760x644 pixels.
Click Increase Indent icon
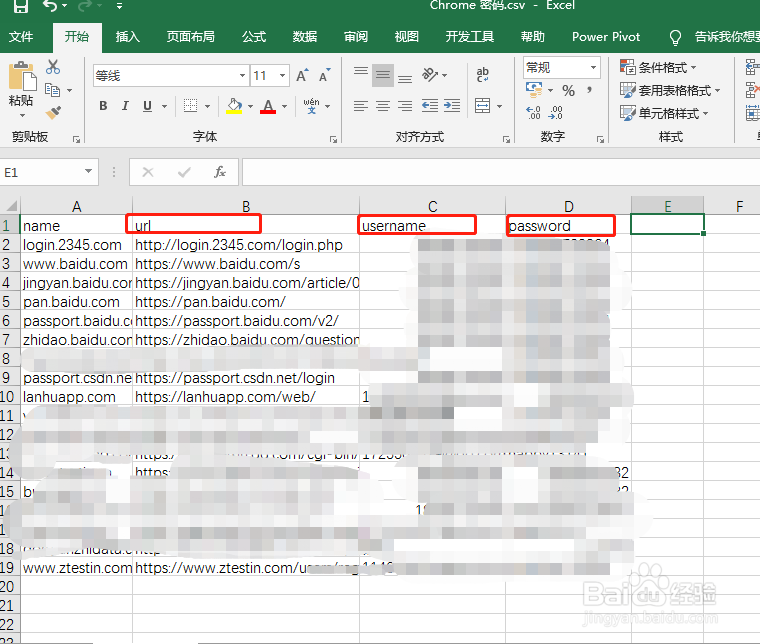[x=452, y=106]
